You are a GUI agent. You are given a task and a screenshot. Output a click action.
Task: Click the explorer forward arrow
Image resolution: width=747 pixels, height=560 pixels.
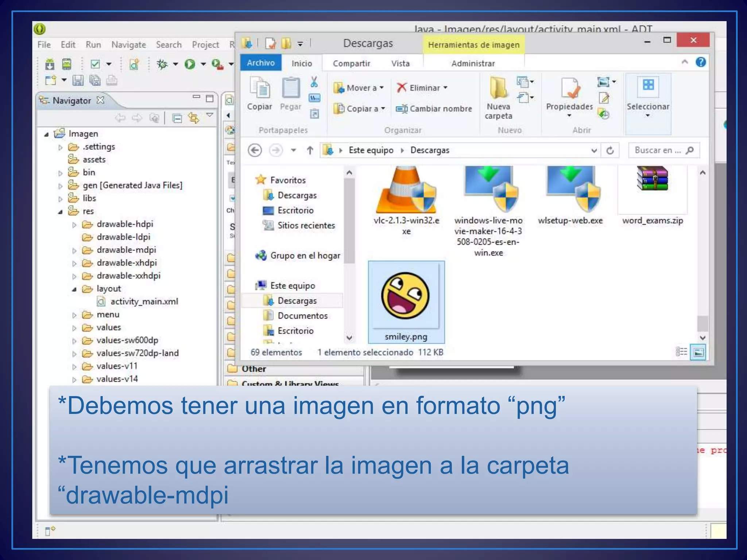point(276,150)
